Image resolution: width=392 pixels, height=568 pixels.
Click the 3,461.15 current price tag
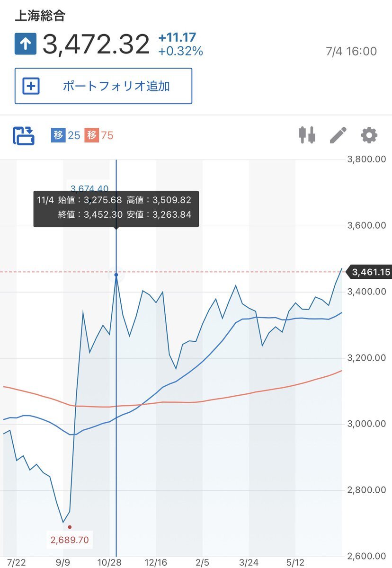coord(369,272)
